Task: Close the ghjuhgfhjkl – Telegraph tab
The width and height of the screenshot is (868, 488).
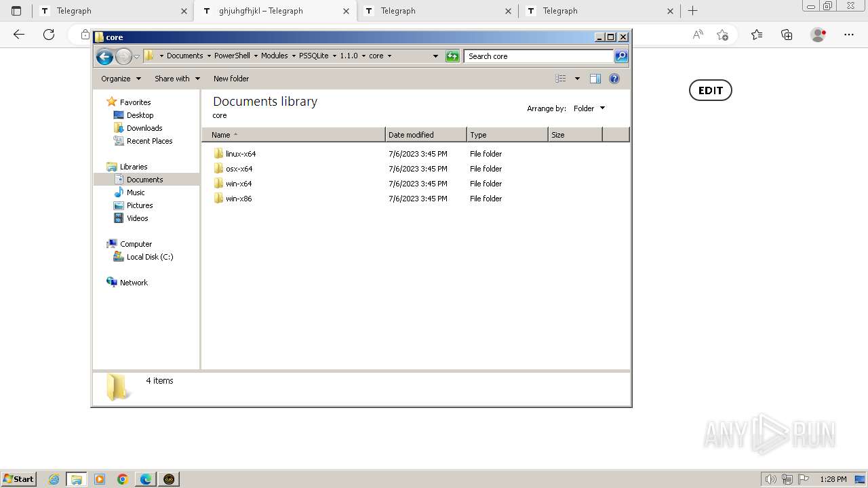Action: [x=346, y=11]
